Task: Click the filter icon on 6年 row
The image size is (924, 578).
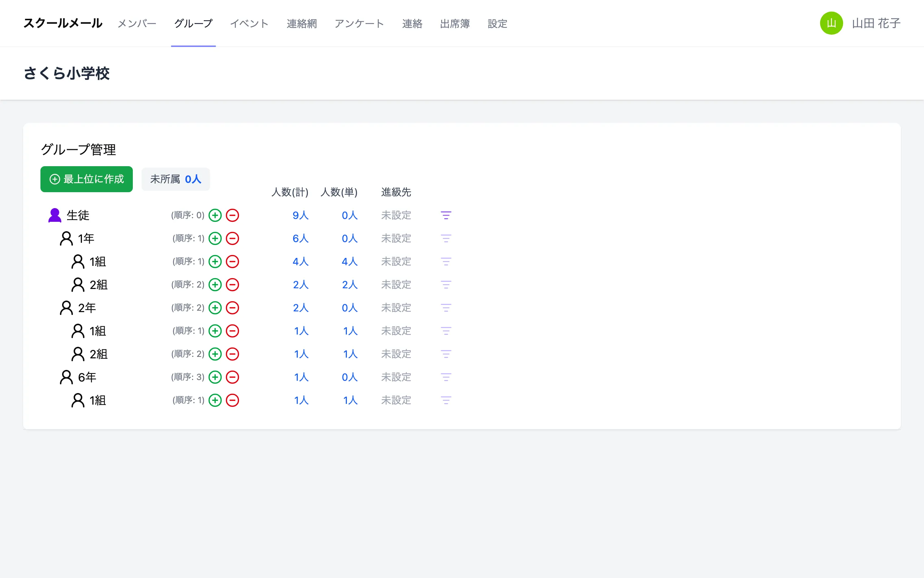Action: pyautogui.click(x=446, y=377)
